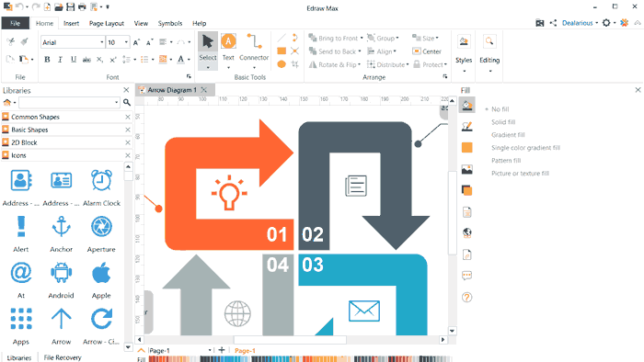Open the hyperlink globe panel icon
This screenshot has width=644, height=362.
pyautogui.click(x=467, y=232)
